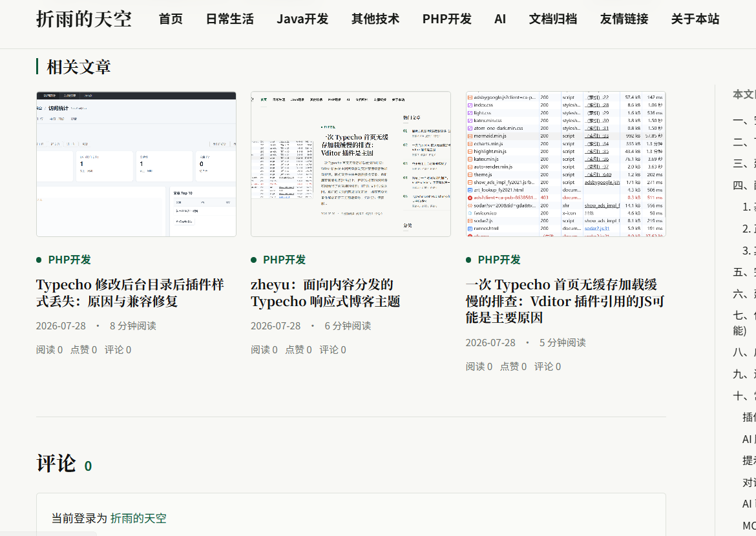Open the zheyu theme article thumbnail
Image resolution: width=756 pixels, height=536 pixels.
coord(350,164)
